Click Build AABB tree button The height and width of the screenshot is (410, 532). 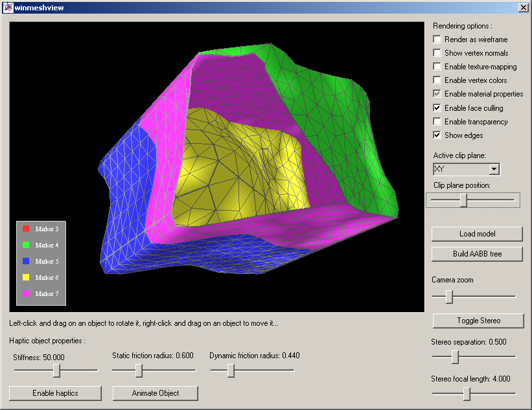tap(477, 254)
